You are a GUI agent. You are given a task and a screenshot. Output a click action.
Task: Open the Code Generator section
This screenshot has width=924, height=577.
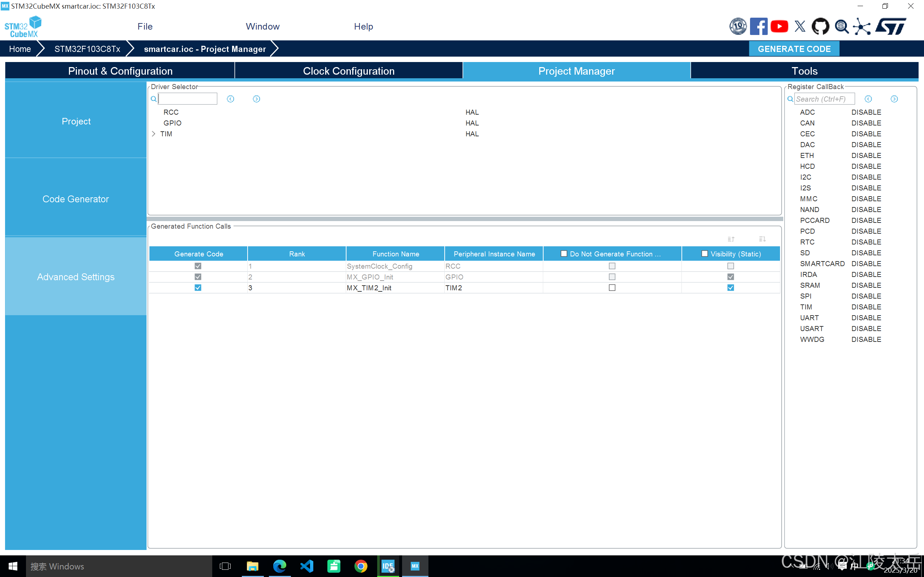point(75,199)
